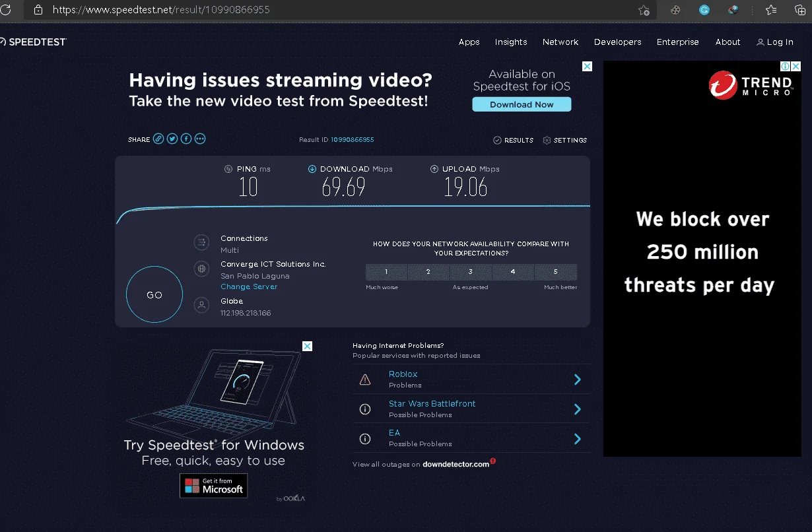Image resolution: width=812 pixels, height=532 pixels.
Task: Open the Insights menu
Action: pos(511,42)
